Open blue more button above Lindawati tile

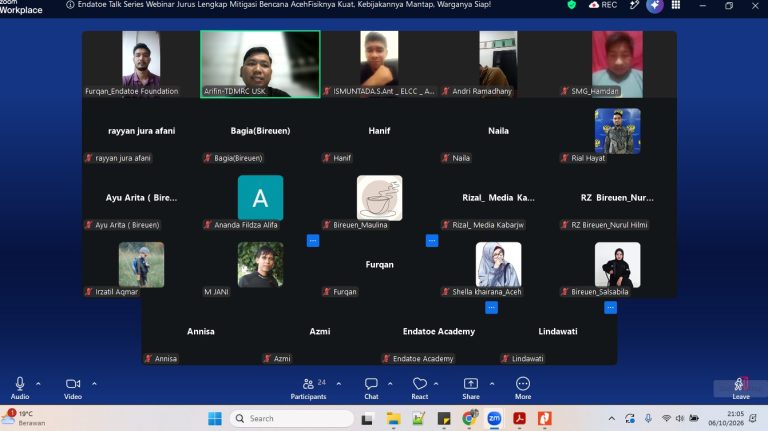coord(610,308)
